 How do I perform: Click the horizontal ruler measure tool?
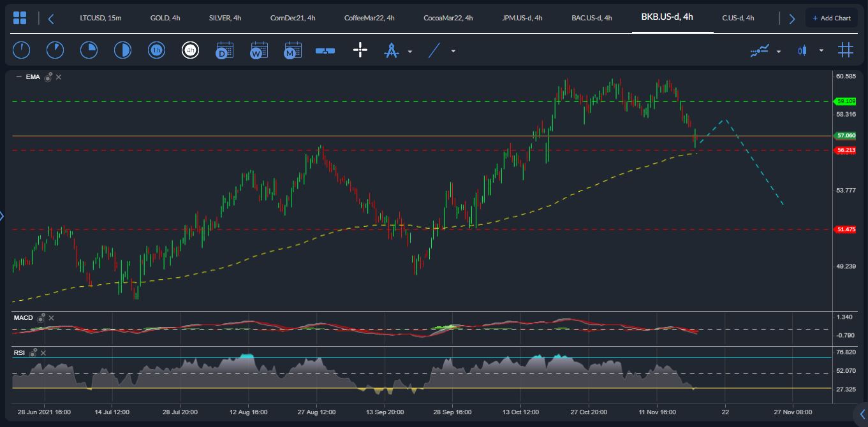pos(325,50)
